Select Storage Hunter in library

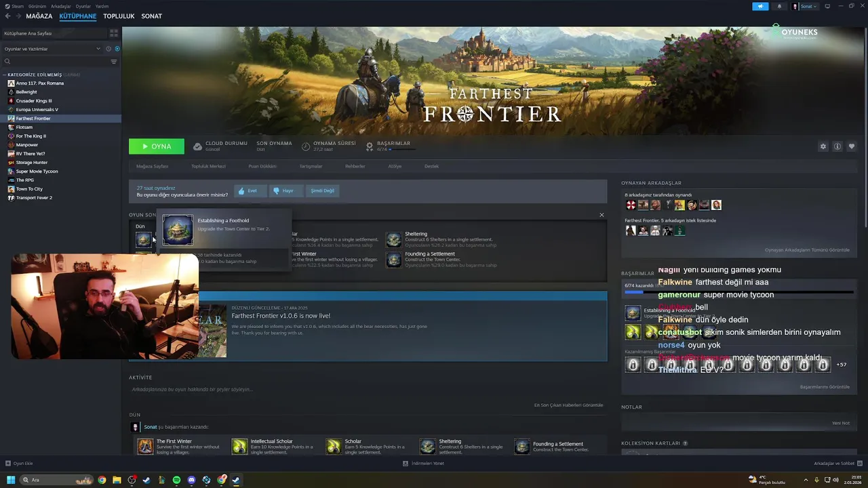pos(32,163)
